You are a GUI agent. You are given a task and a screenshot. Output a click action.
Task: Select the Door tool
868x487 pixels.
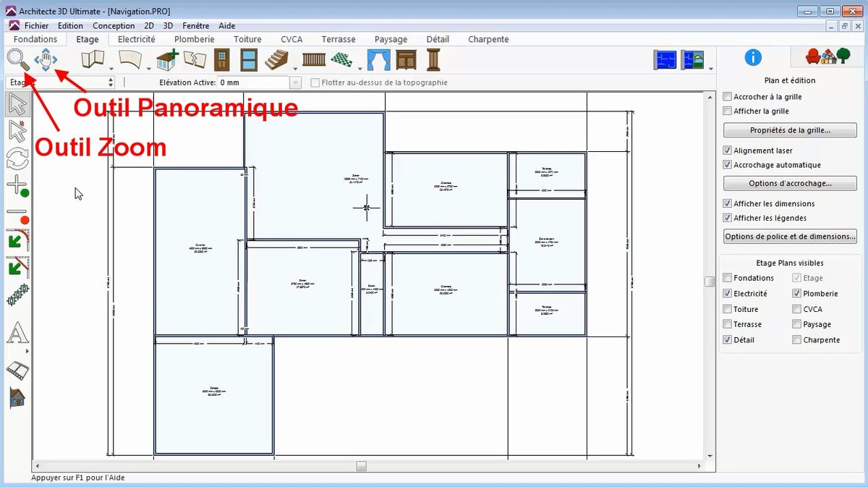[x=221, y=59]
